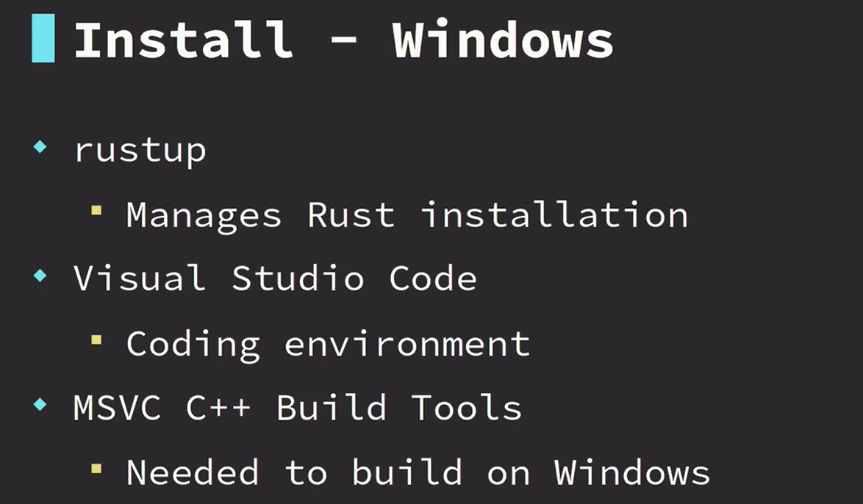Viewport: 863px width, 504px height.
Task: Click the square bullet before Manages Rust installation
Action: [x=96, y=212]
